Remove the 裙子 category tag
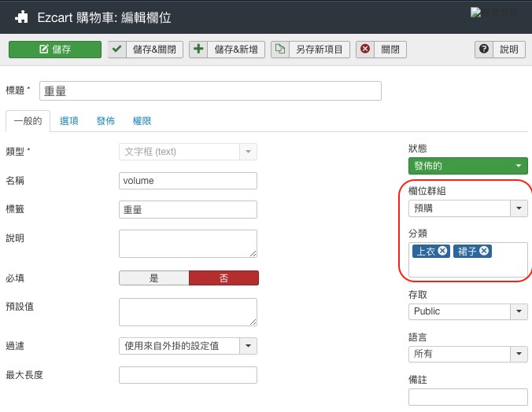The image size is (532, 412). pos(484,251)
